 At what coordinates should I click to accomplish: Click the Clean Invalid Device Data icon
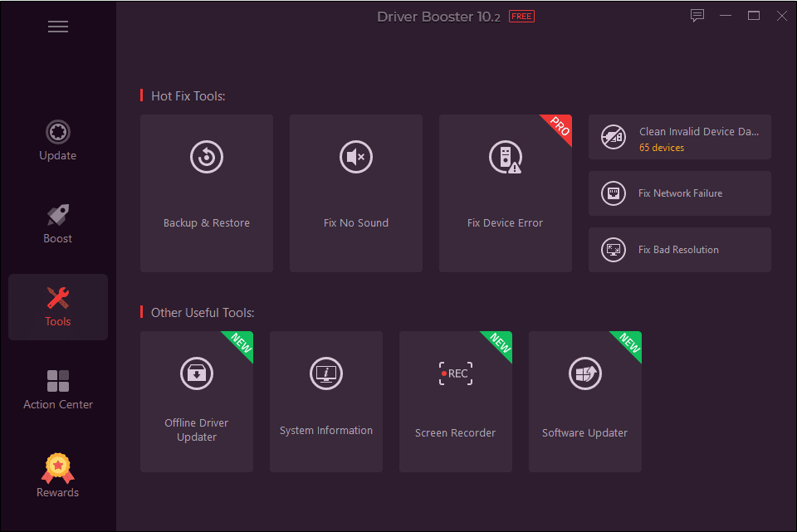pos(614,137)
